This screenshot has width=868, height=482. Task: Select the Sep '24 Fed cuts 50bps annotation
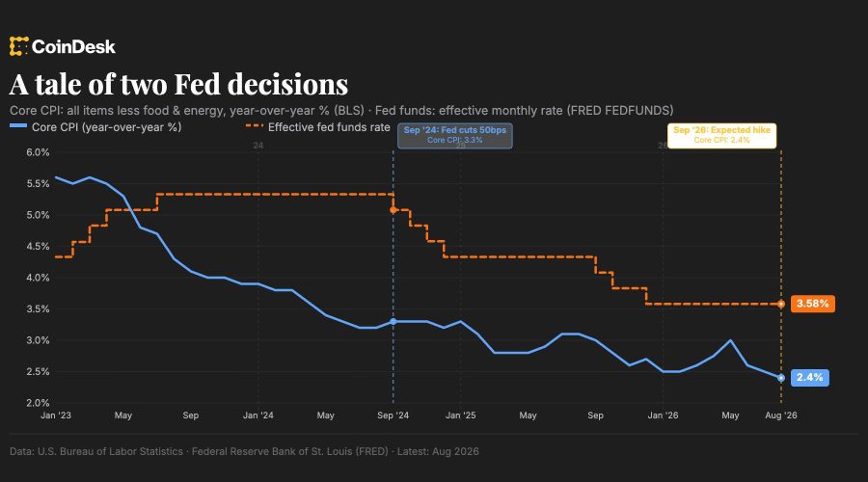[x=455, y=136]
